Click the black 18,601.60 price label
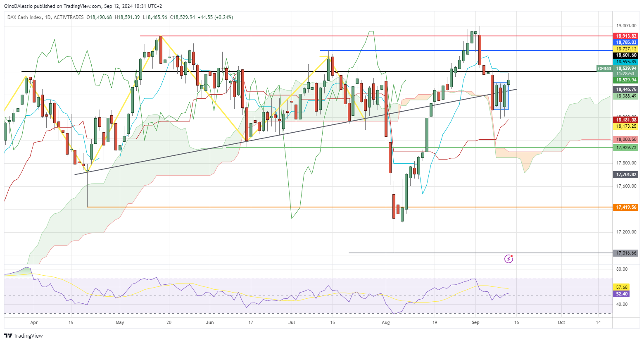Image resolution: width=644 pixels, height=343 pixels. tap(626, 55)
